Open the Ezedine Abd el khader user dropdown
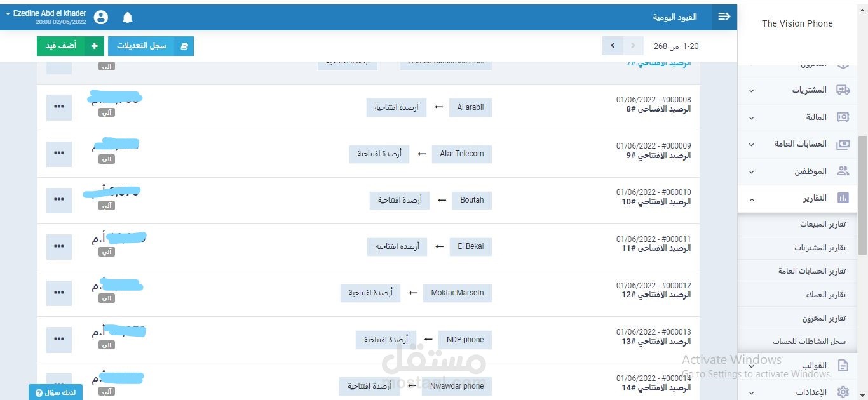Image resolution: width=868 pixels, height=400 pixels. [46, 17]
